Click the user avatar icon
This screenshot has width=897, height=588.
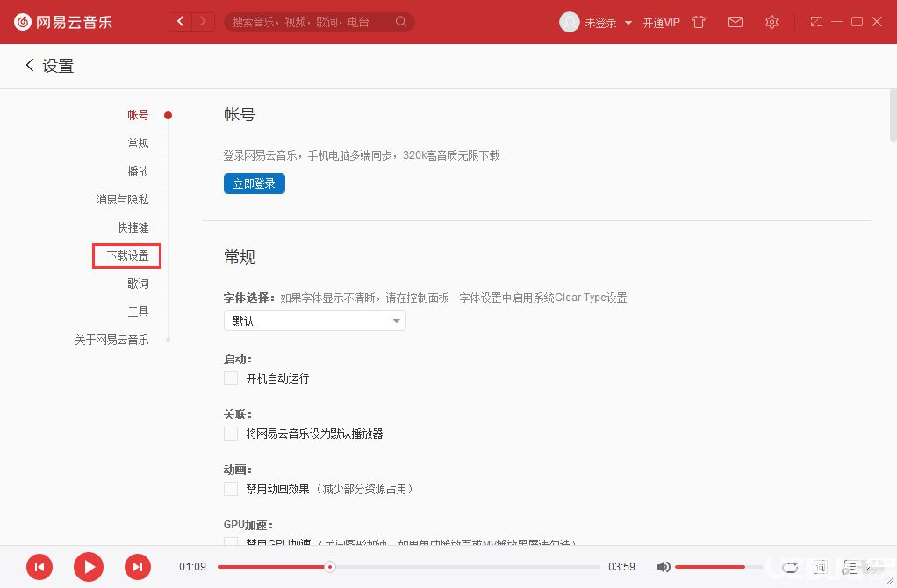tap(570, 22)
